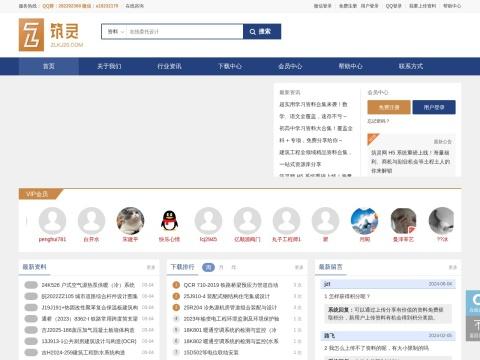Click rank badge beside QCR 710-2019
The width and height of the screenshot is (480, 360).
point(176,285)
